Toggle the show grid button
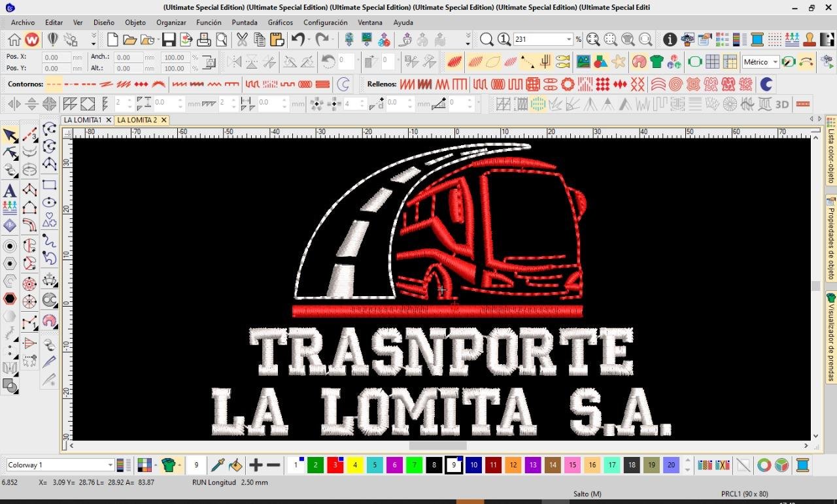This screenshot has height=504, width=837. coord(712,62)
